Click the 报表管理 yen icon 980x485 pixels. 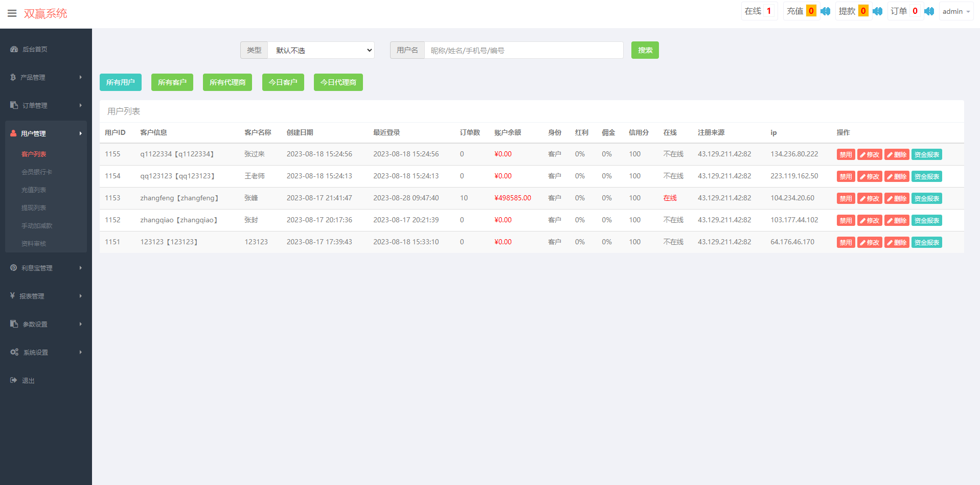point(13,296)
